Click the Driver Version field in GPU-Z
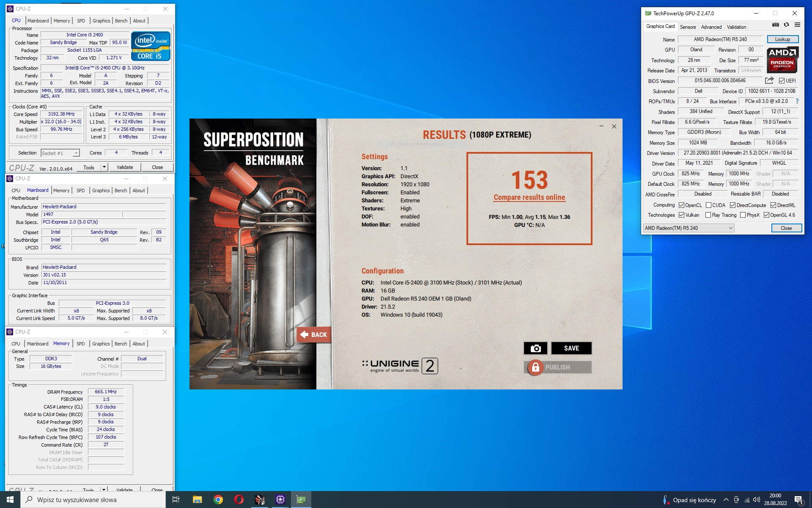The image size is (812, 508). point(738,153)
